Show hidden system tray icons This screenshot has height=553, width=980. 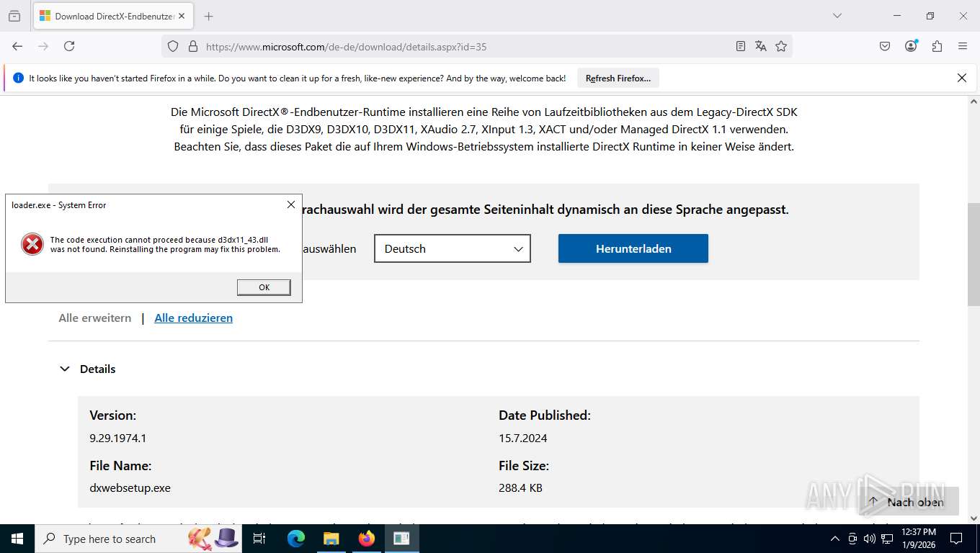[x=835, y=539]
